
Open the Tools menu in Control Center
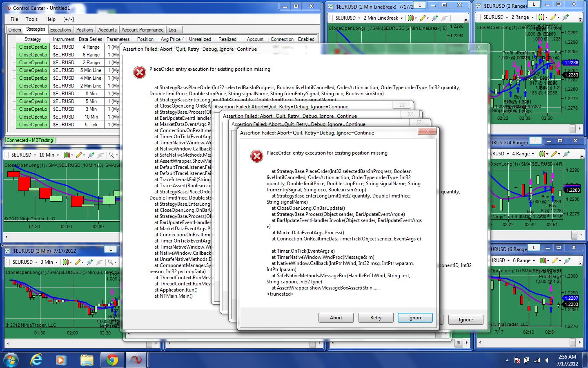tap(31, 19)
